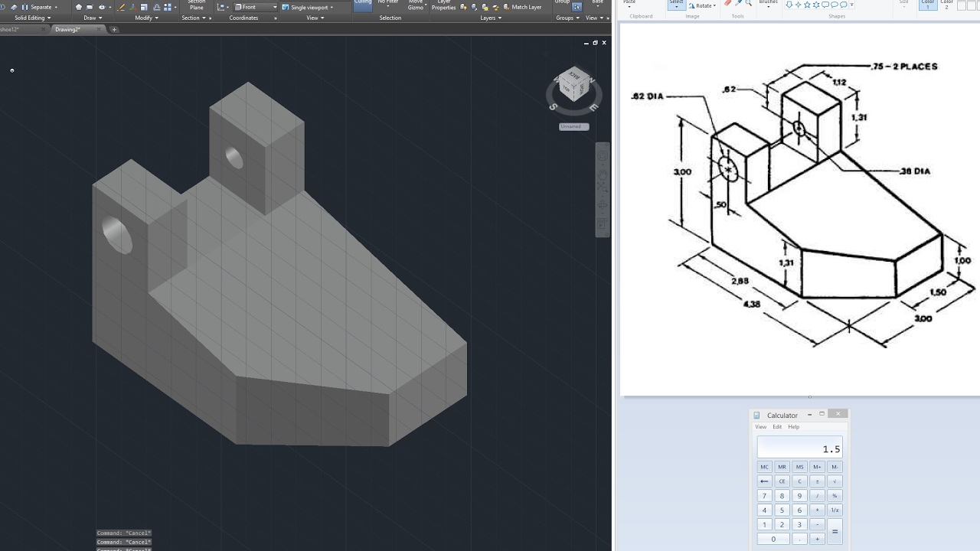Click the layer freeze icon in Layers
The height and width of the screenshot is (551, 980).
click(485, 7)
